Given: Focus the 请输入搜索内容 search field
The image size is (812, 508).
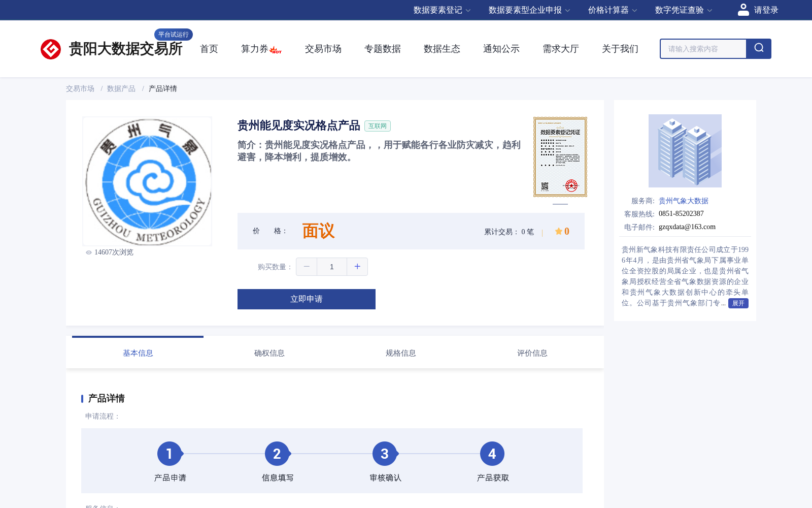Looking at the screenshot, I should pyautogui.click(x=703, y=49).
